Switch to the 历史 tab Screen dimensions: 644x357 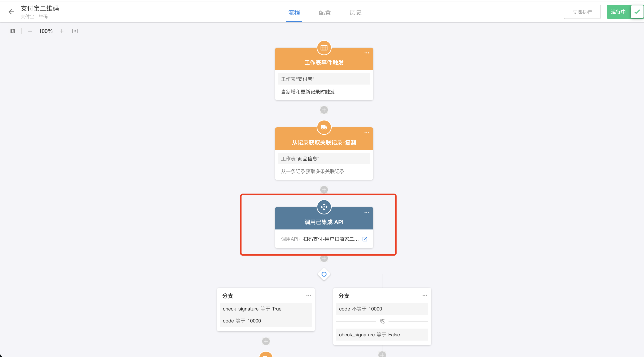tap(356, 12)
